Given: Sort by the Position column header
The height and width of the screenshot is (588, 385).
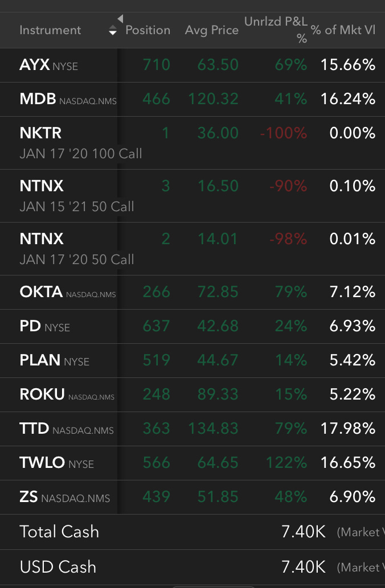Looking at the screenshot, I should tap(148, 30).
